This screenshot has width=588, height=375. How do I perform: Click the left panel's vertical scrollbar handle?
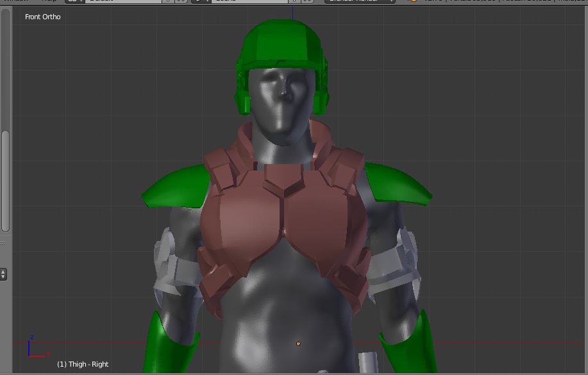pyautogui.click(x=5, y=181)
